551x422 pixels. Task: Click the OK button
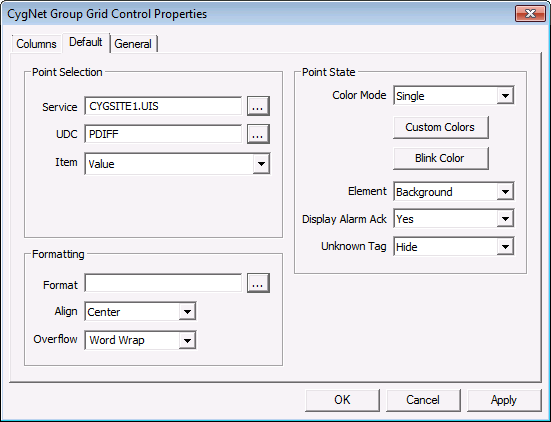click(342, 400)
